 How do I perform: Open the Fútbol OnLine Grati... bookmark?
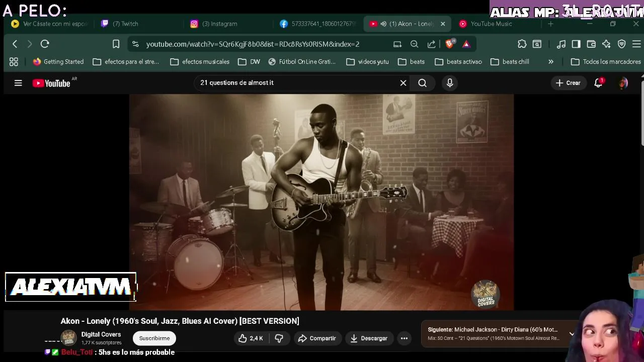tap(302, 62)
